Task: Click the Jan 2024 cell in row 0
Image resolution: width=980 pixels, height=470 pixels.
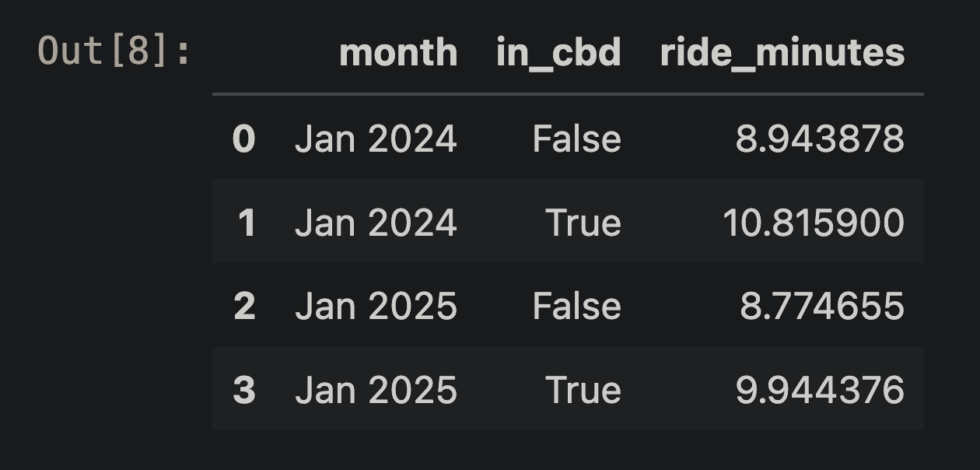Action: pos(376,139)
